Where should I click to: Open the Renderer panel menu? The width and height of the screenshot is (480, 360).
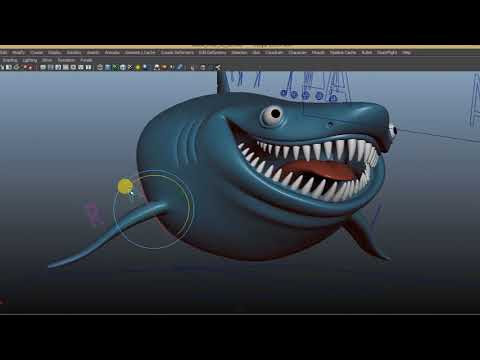click(66, 60)
